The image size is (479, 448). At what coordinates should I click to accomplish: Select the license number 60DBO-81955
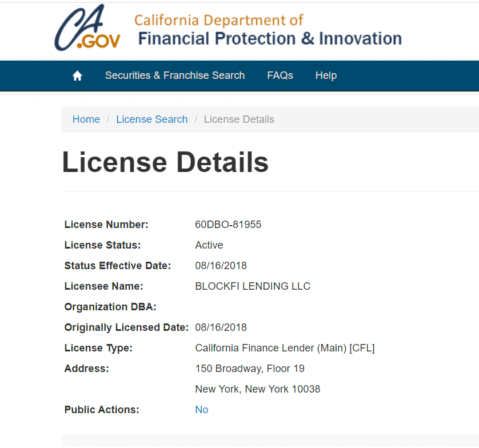coord(228,225)
